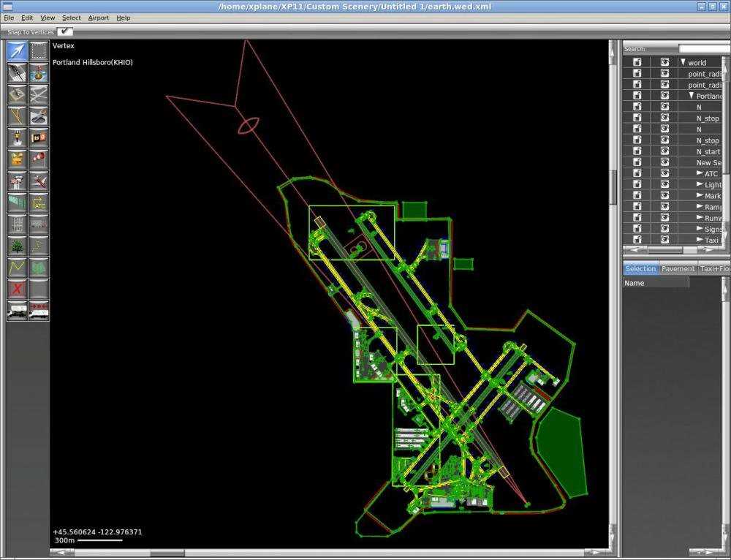
Task: Select the Hole cutting tool
Action: pyautogui.click(x=39, y=116)
